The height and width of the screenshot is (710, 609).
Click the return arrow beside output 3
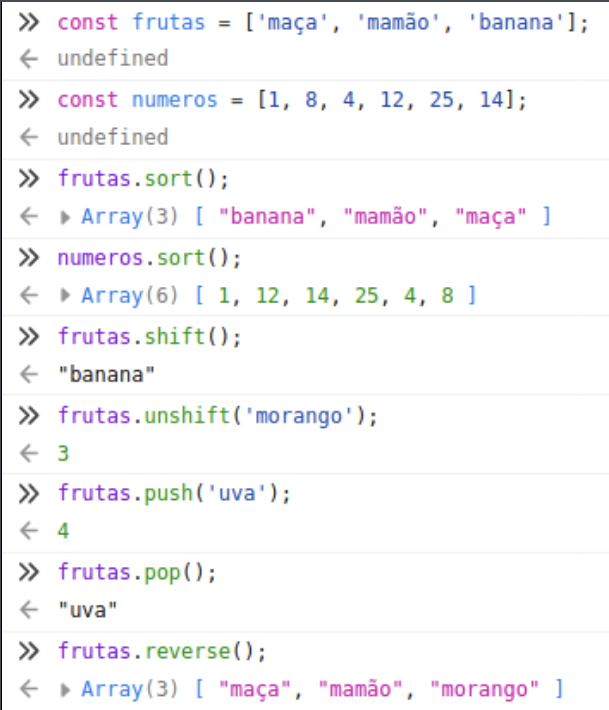(28, 453)
